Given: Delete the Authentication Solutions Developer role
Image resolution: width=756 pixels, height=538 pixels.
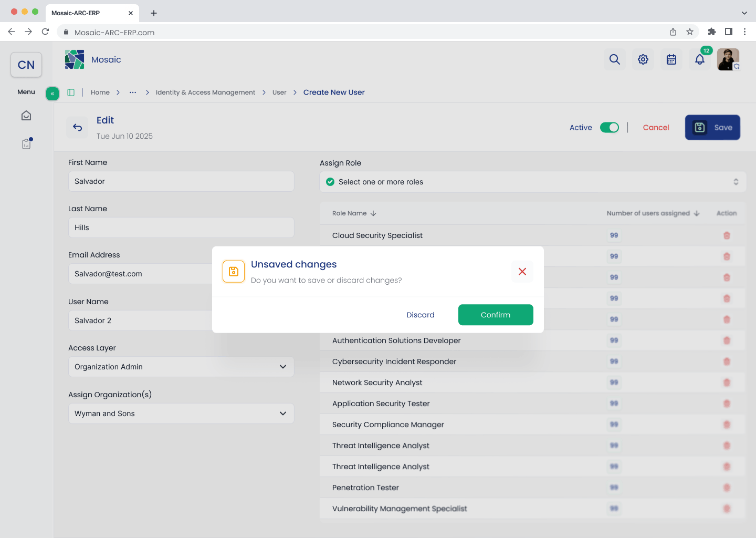Looking at the screenshot, I should coord(727,340).
